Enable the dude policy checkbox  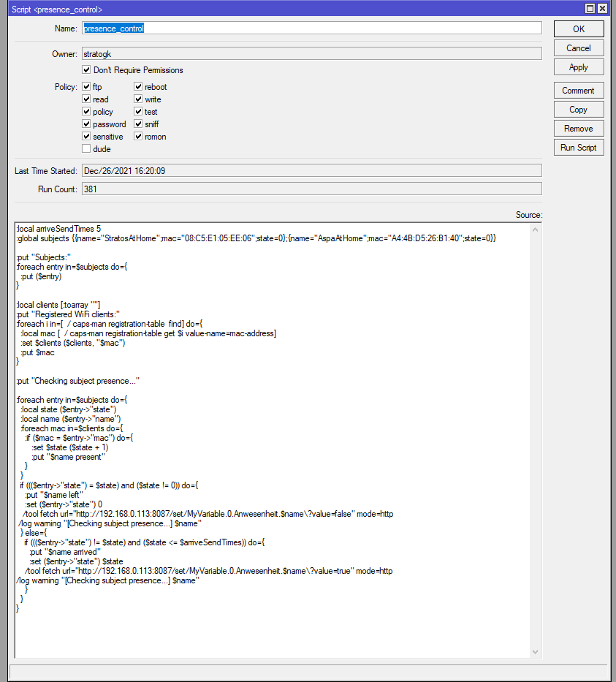pyautogui.click(x=86, y=148)
